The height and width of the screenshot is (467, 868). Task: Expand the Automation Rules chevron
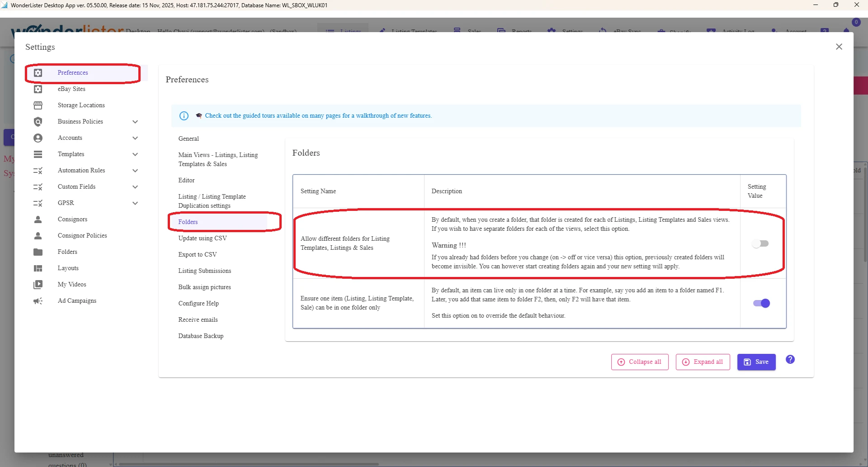(135, 171)
